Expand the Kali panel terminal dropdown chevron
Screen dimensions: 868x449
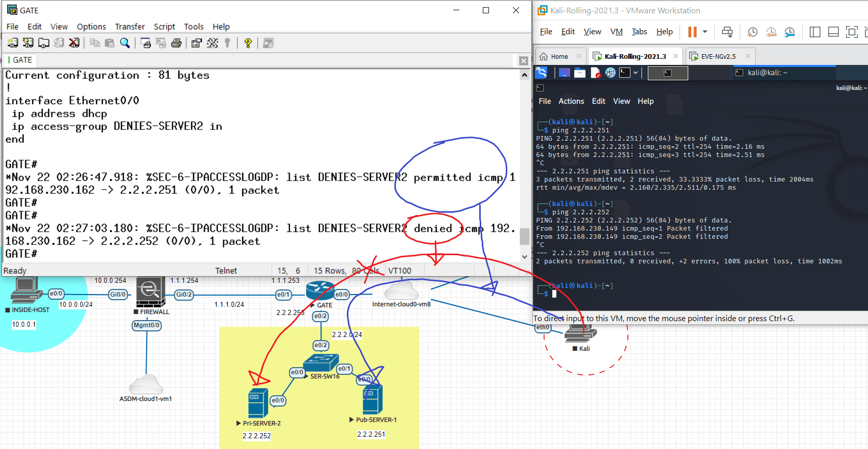click(x=636, y=73)
